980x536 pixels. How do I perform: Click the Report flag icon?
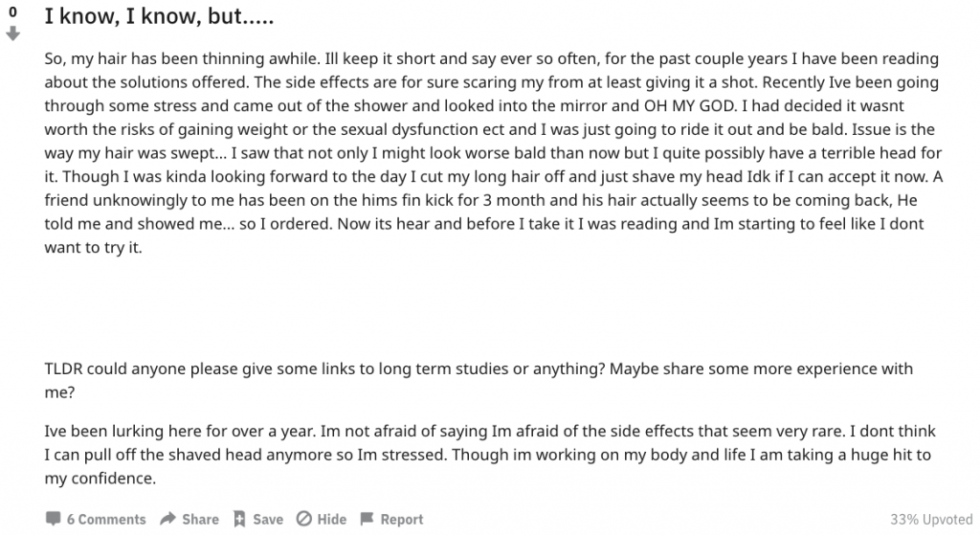[x=367, y=519]
